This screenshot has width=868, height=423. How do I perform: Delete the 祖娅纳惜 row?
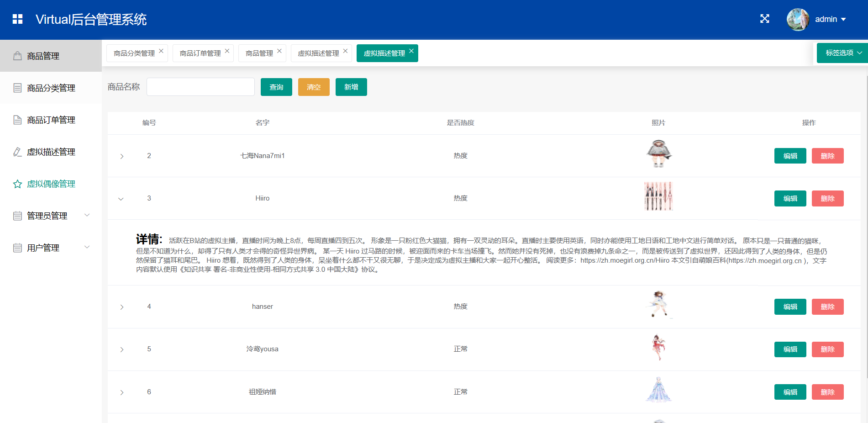[x=827, y=392]
